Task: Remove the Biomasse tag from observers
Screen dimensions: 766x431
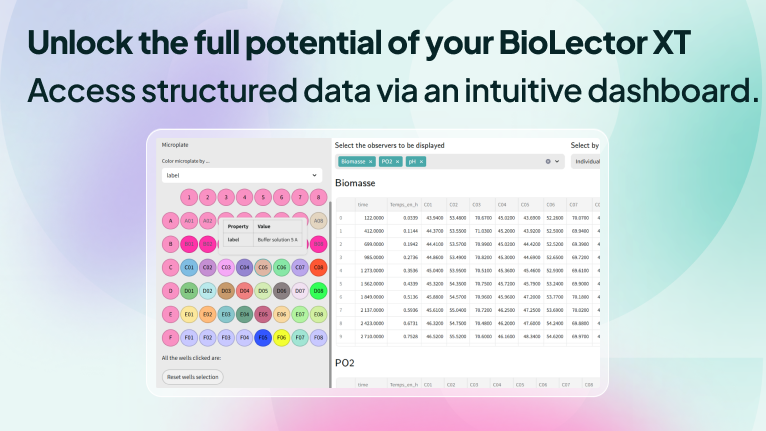Action: point(371,161)
